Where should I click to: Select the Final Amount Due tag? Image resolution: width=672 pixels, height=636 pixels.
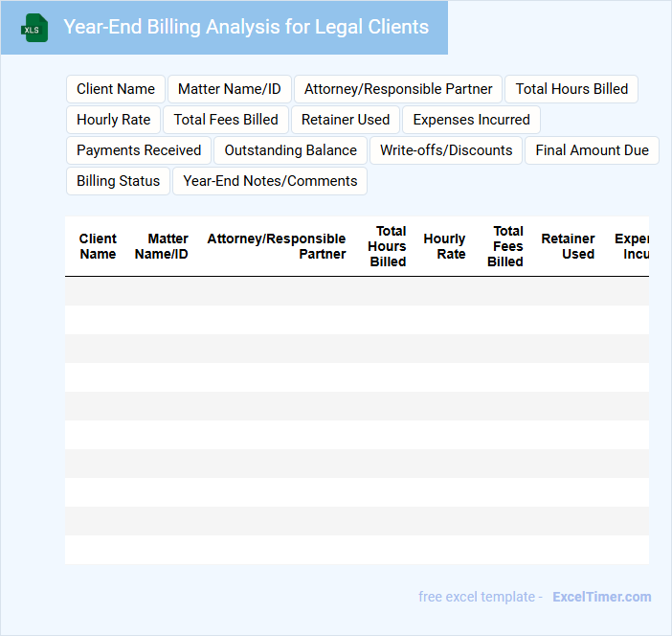click(x=592, y=150)
